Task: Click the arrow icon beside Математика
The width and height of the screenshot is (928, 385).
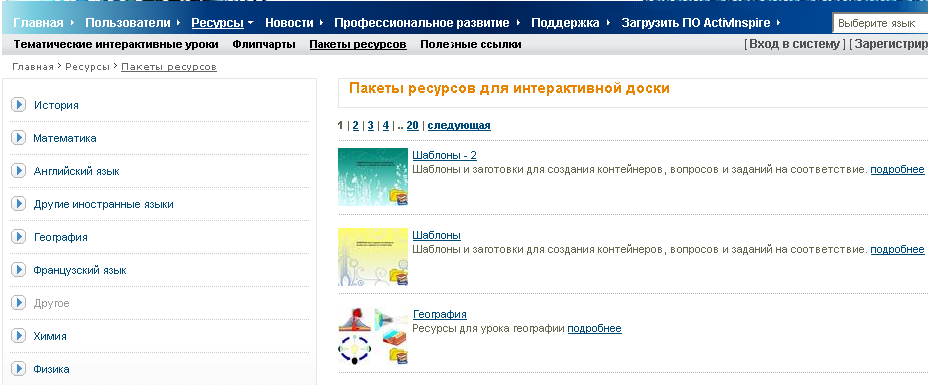Action: tap(18, 138)
